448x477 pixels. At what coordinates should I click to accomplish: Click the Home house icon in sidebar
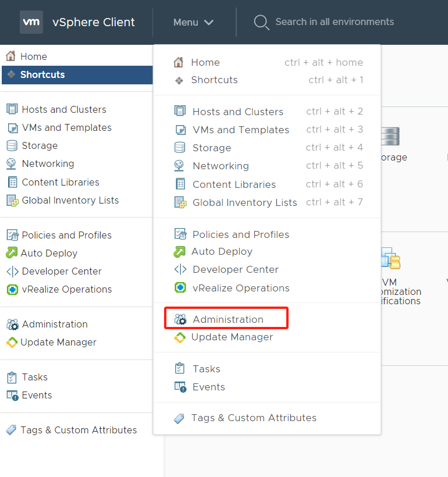pyautogui.click(x=10, y=56)
